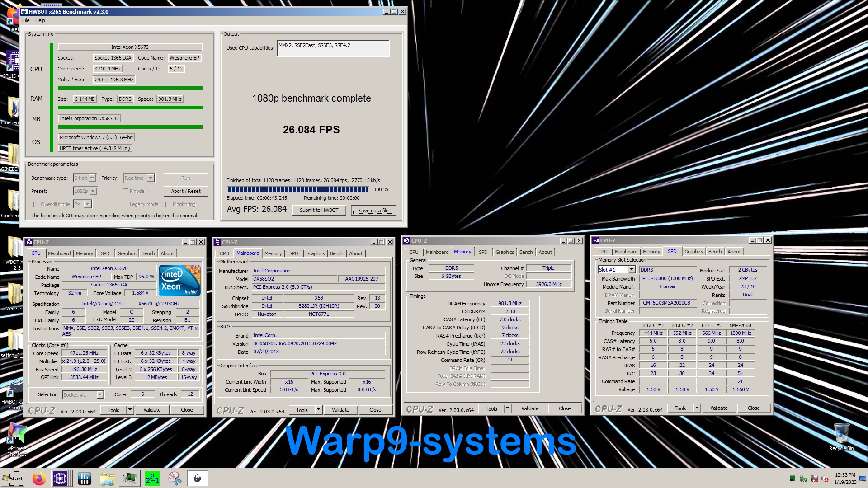Toggle the Pmode checkbox
Viewport: 868px width, 488px height.
[x=125, y=191]
